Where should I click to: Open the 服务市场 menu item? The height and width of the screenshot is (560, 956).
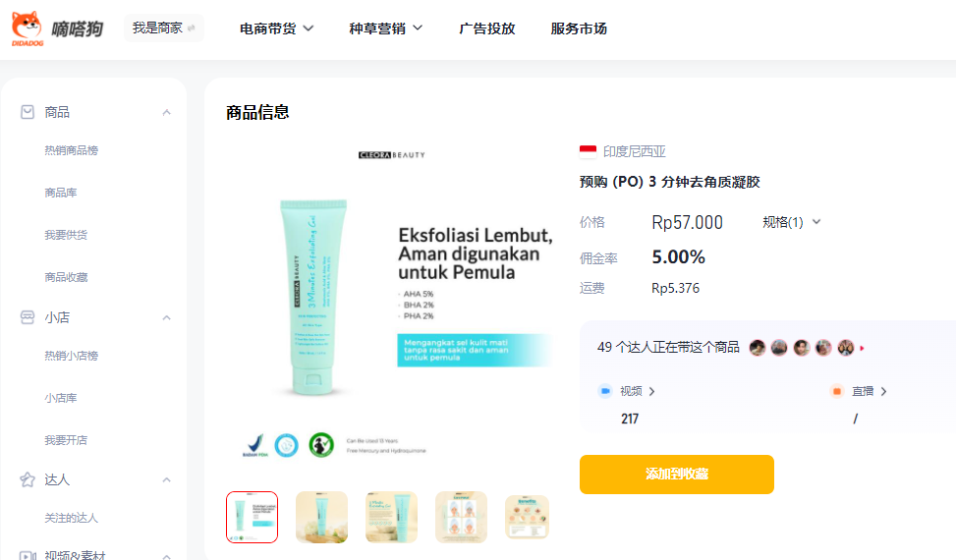coord(579,28)
